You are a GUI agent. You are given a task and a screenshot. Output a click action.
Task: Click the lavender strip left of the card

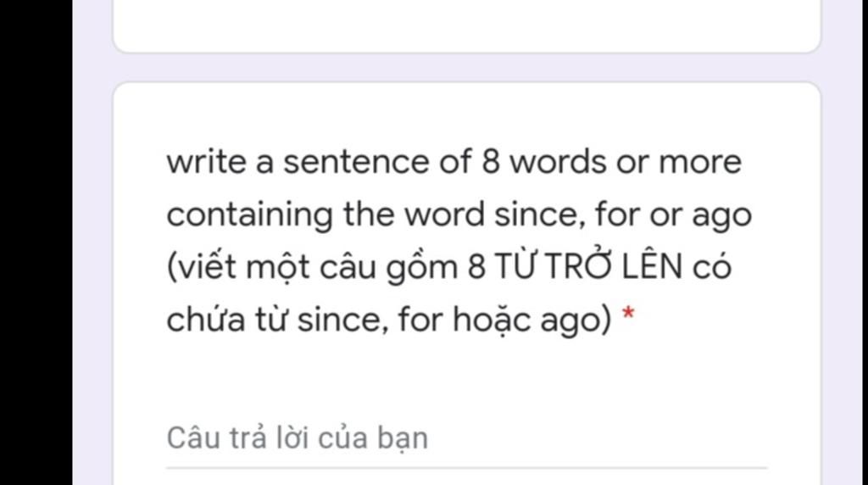point(92,242)
